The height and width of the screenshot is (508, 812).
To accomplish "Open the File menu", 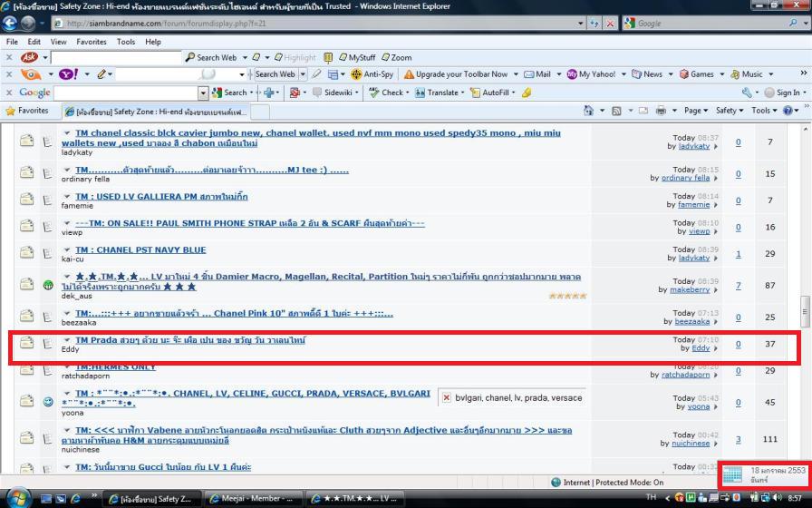I will [x=12, y=42].
